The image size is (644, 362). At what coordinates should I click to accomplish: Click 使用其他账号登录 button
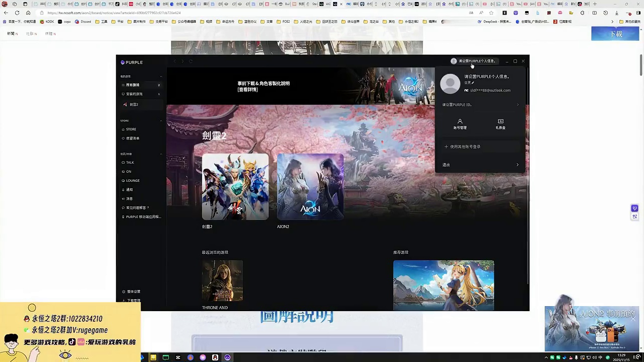coord(463,147)
